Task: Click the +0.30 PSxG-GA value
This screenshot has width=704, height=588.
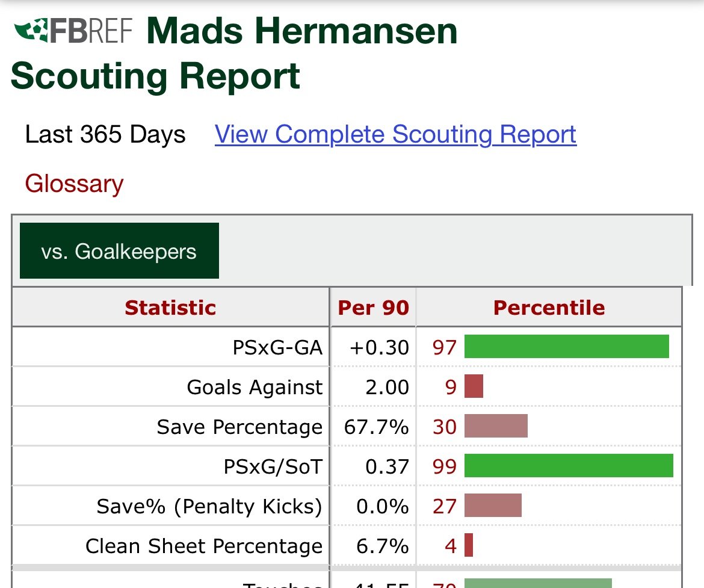Action: point(380,347)
